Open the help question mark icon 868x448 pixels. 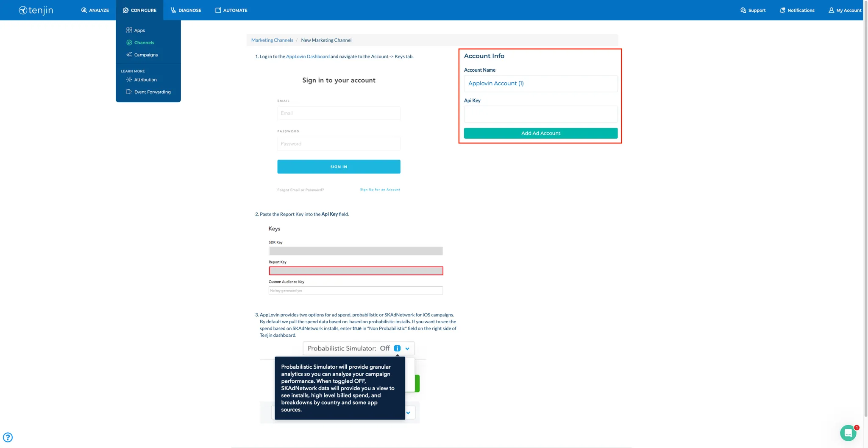click(8, 437)
